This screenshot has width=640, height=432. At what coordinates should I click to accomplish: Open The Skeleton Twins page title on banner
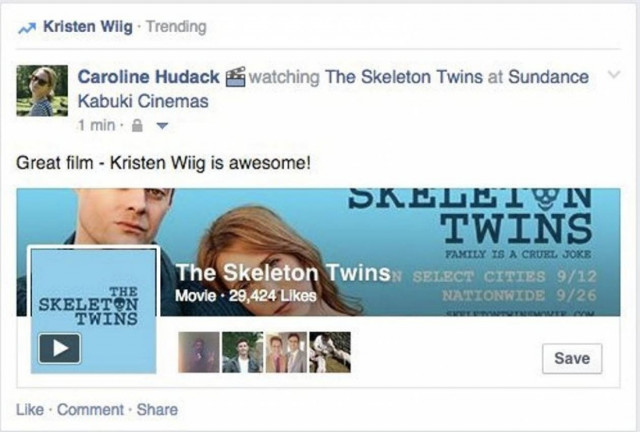tap(283, 273)
